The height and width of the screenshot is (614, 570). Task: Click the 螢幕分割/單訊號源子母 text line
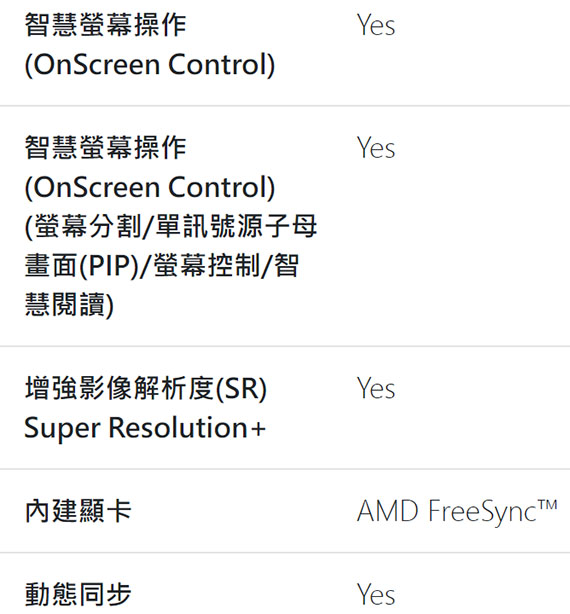tap(171, 226)
